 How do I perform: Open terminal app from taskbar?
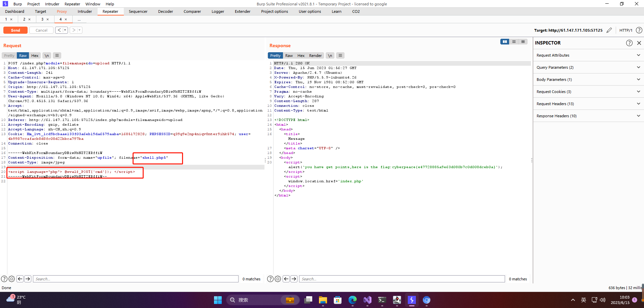(x=382, y=300)
